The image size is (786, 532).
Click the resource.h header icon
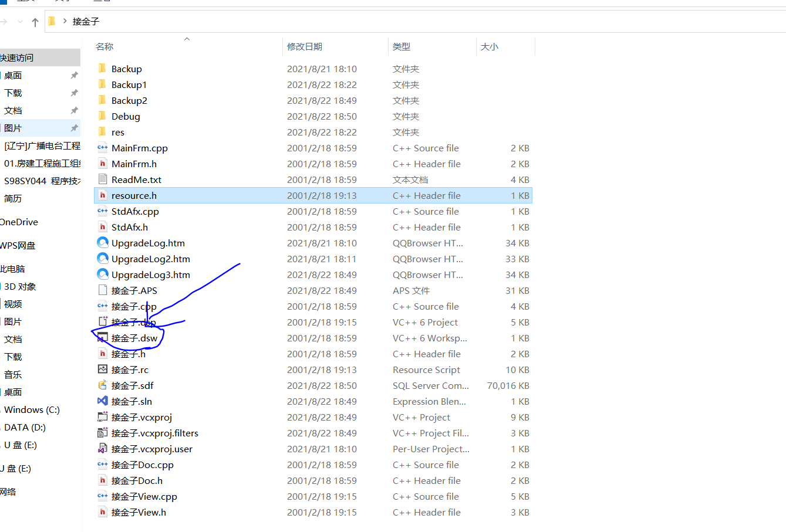(102, 195)
